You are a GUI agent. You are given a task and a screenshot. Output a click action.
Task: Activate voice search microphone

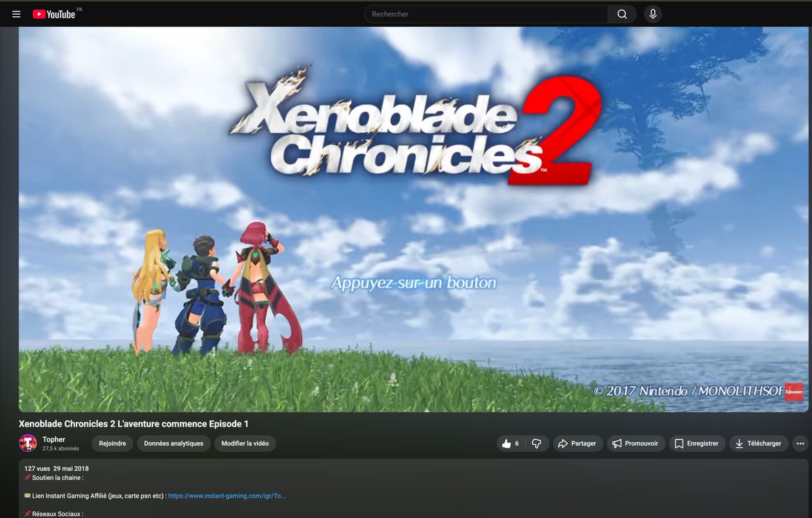pyautogui.click(x=653, y=14)
